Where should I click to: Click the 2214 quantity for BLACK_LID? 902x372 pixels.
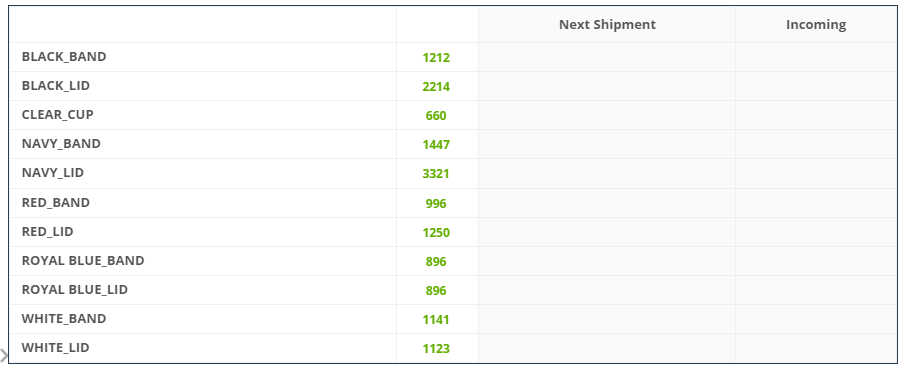436,87
